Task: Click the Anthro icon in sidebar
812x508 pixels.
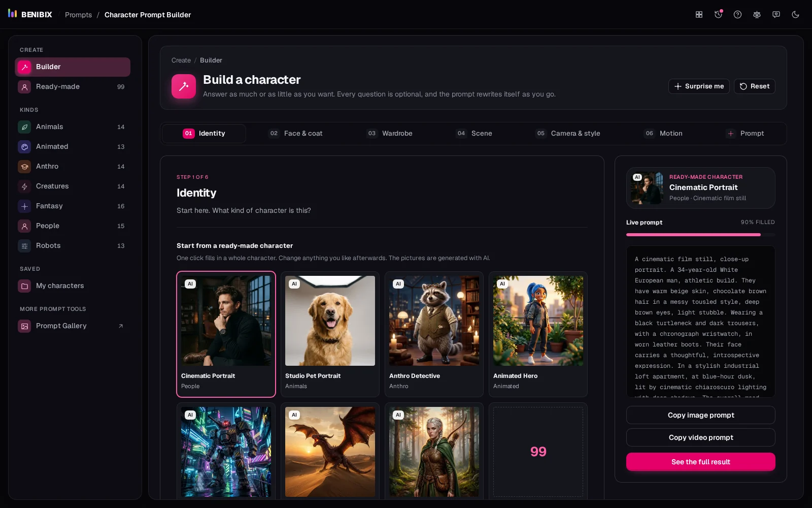Action: 24,167
